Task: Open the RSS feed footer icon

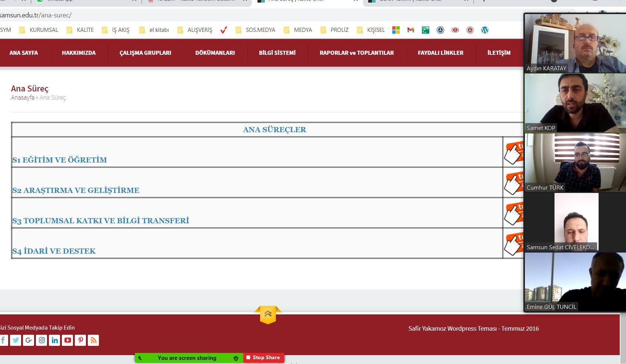Action: click(x=93, y=340)
